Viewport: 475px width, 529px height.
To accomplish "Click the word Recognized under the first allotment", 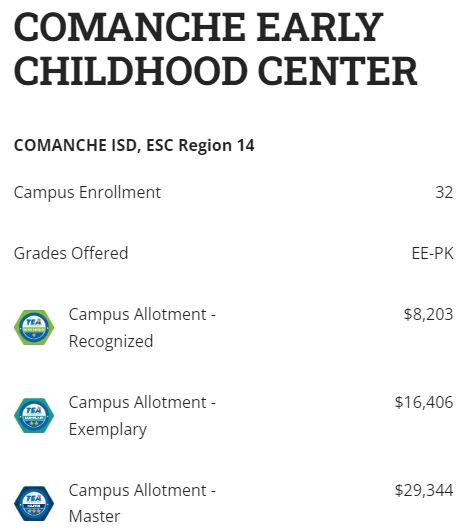I will coord(111,341).
